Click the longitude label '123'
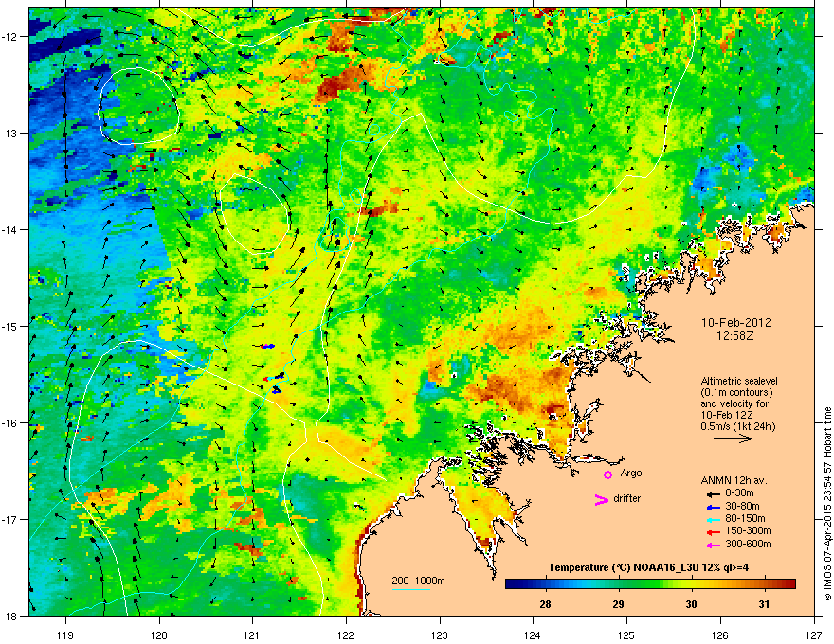Screen dimensions: 834x644 440,635
